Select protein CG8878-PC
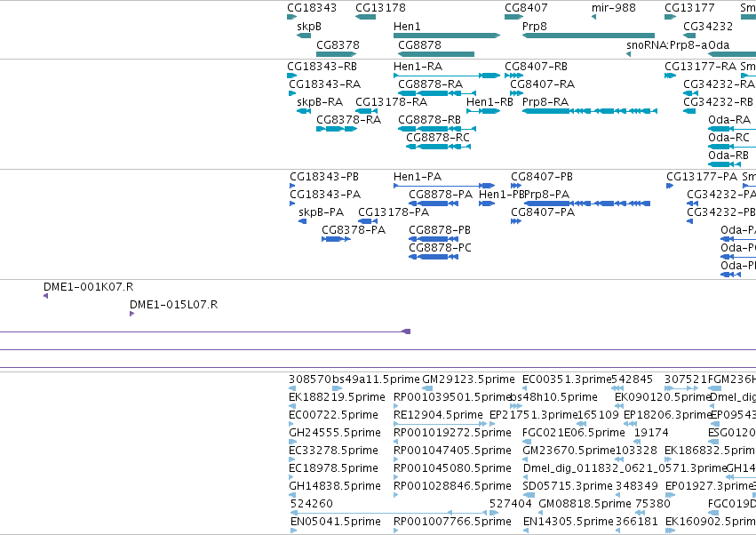This screenshot has height=535, width=756. [434, 257]
